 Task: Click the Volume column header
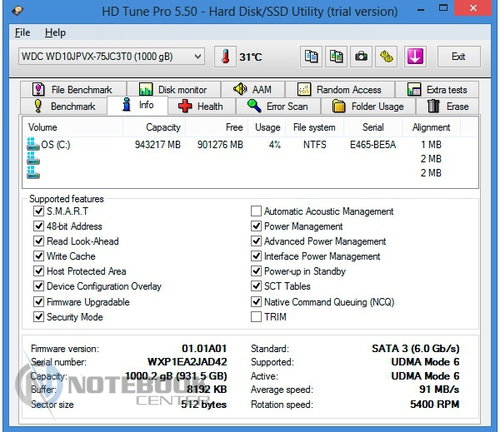pyautogui.click(x=73, y=127)
